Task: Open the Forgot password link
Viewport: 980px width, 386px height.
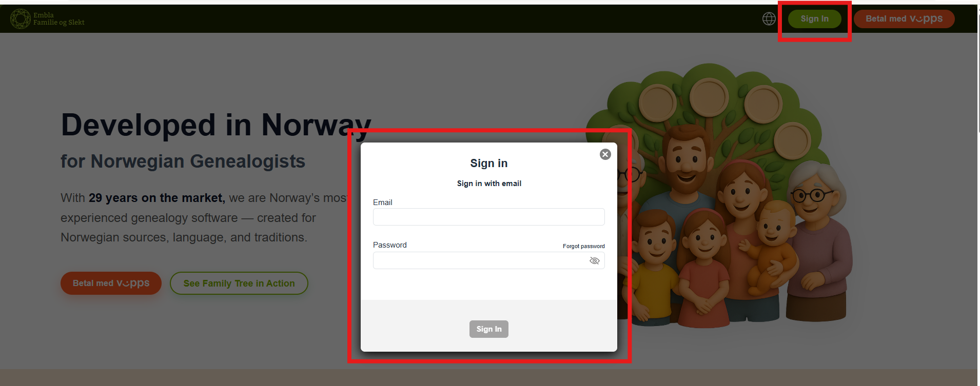Action: click(584, 246)
